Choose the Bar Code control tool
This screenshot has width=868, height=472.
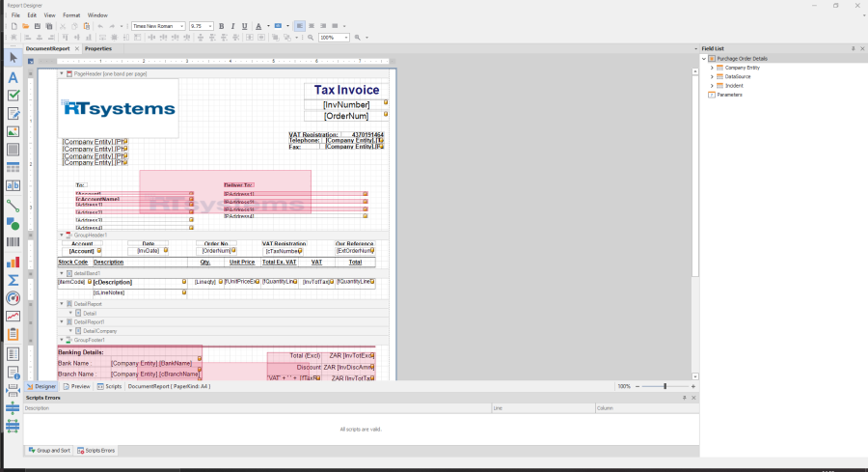pos(13,242)
